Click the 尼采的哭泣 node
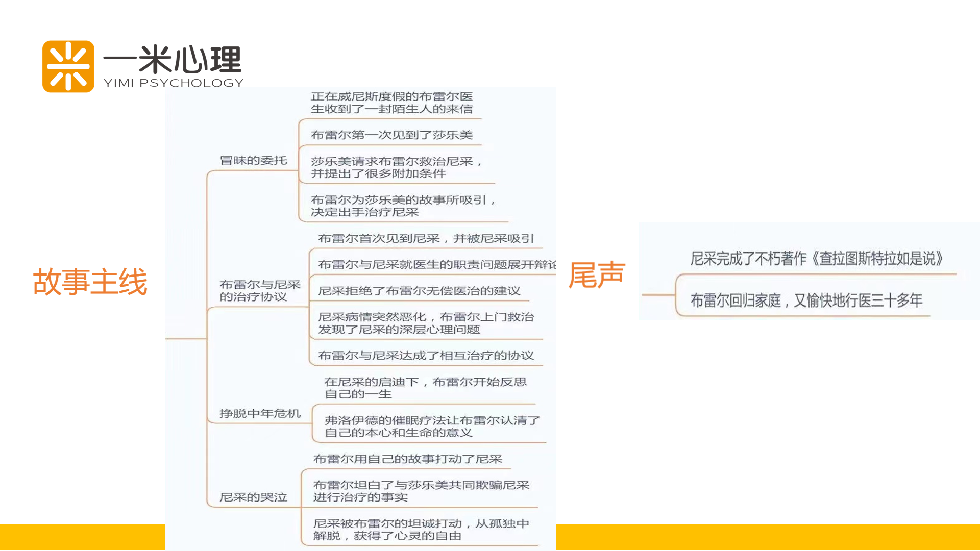Screen dimensions: 980x551 253,497
